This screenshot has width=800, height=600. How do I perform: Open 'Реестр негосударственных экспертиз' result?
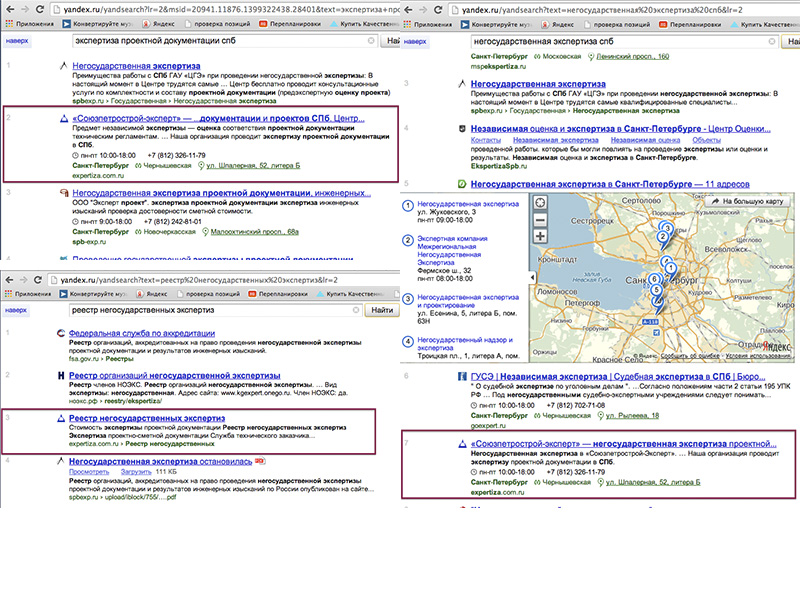147,418
